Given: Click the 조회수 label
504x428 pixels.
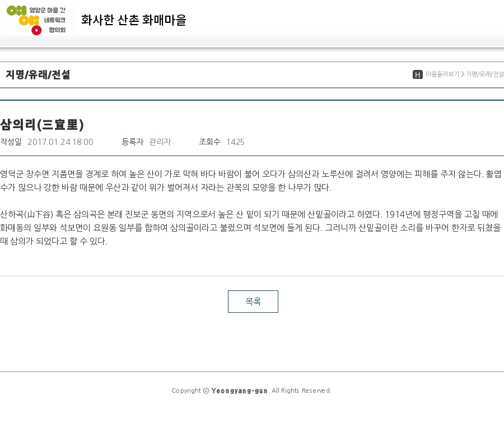Looking at the screenshot, I should (x=210, y=142).
